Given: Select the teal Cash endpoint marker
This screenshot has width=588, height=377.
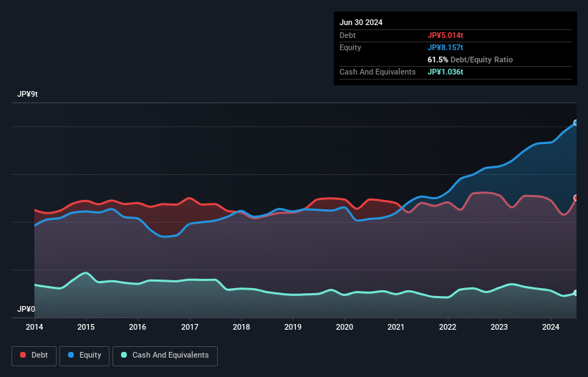Looking at the screenshot, I should (x=576, y=292).
